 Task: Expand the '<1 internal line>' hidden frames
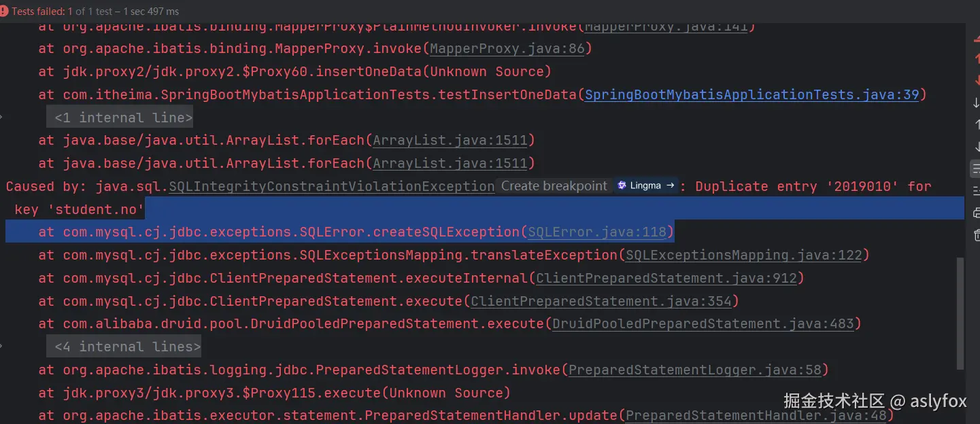pos(120,117)
